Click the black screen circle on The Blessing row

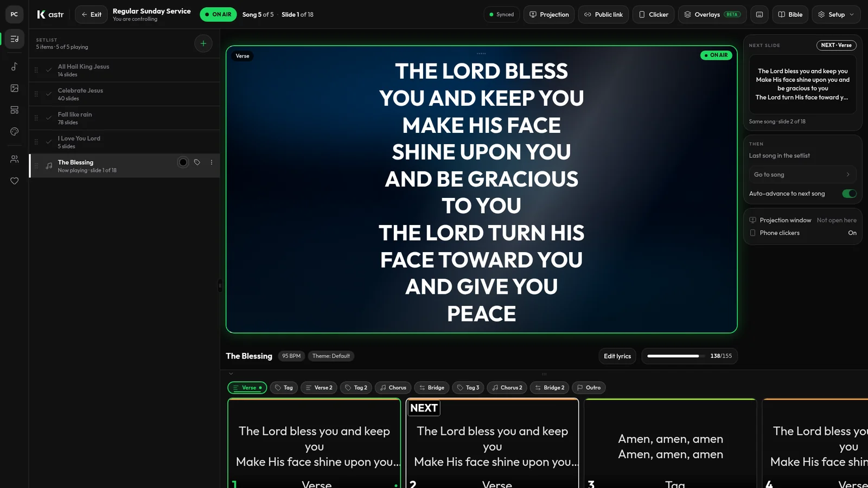point(183,162)
